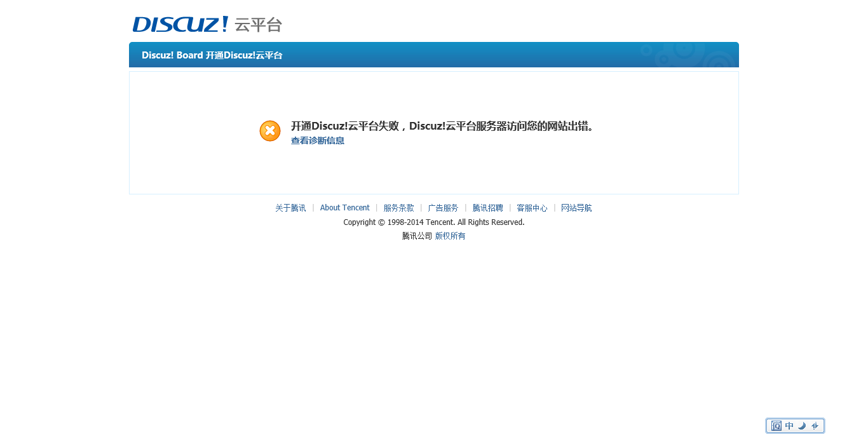Click the 腾讯公司 text in the footer
The height and width of the screenshot is (434, 868).
coord(417,236)
